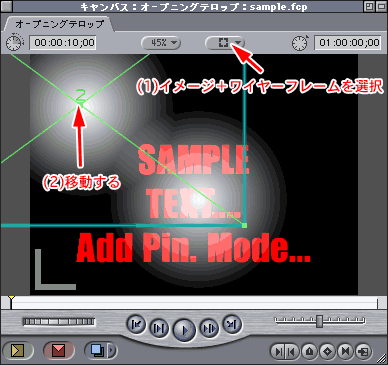The image size is (388, 365).
Task: Click the Play Around Current Frame button
Action: [209, 328]
